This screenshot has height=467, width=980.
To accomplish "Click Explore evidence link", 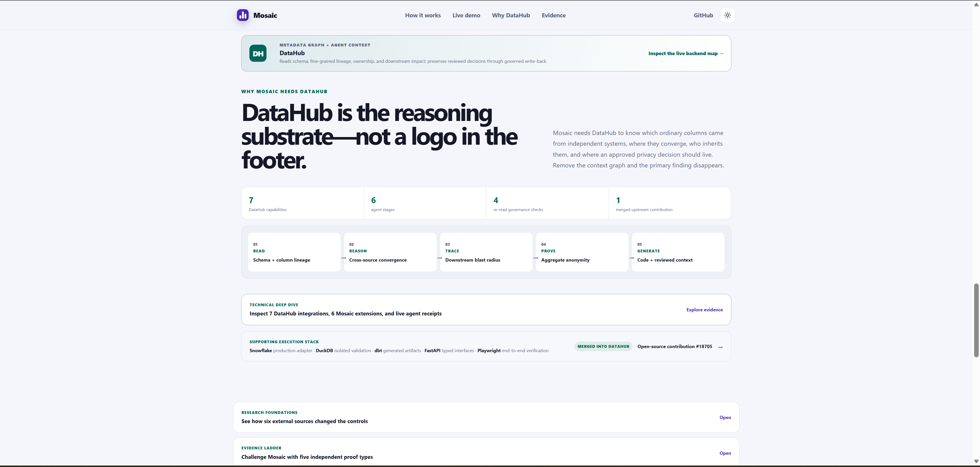I will pos(704,310).
